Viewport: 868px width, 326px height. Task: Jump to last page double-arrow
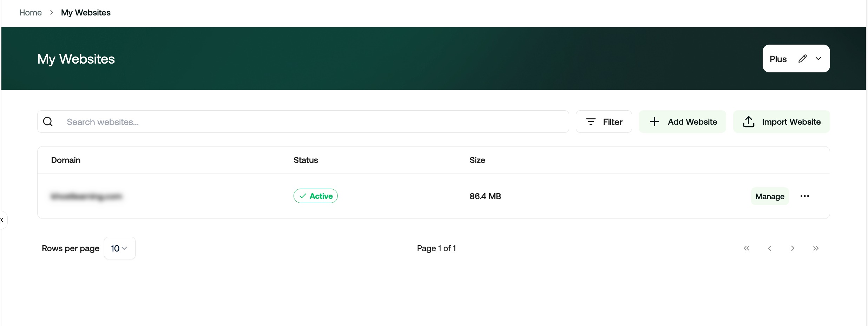click(816, 248)
